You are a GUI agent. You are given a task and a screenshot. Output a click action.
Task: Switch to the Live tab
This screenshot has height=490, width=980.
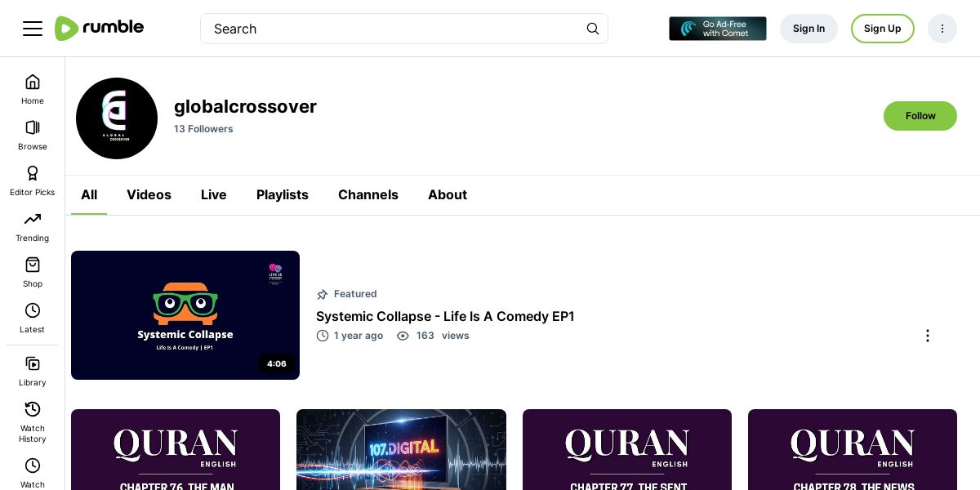(x=214, y=195)
